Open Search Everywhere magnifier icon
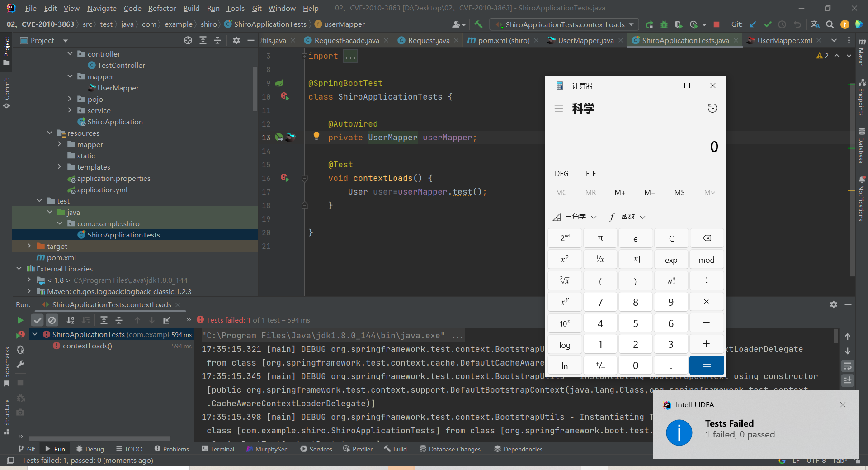Image resolution: width=868 pixels, height=470 pixels. point(830,24)
